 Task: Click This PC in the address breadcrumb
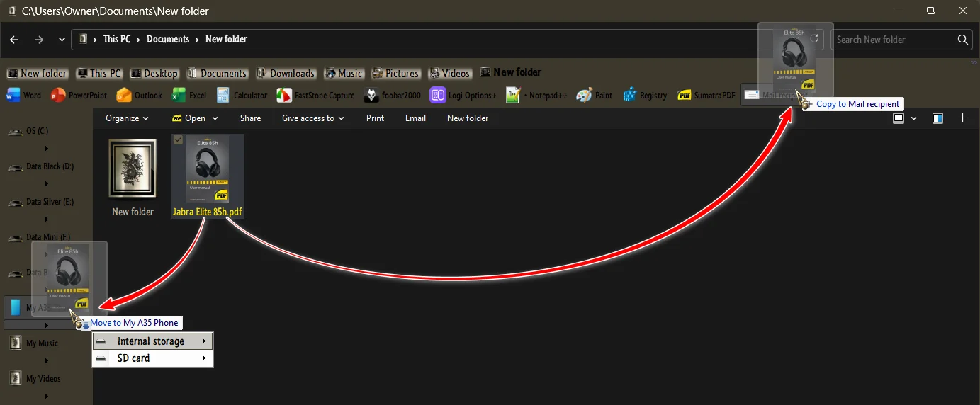point(117,40)
